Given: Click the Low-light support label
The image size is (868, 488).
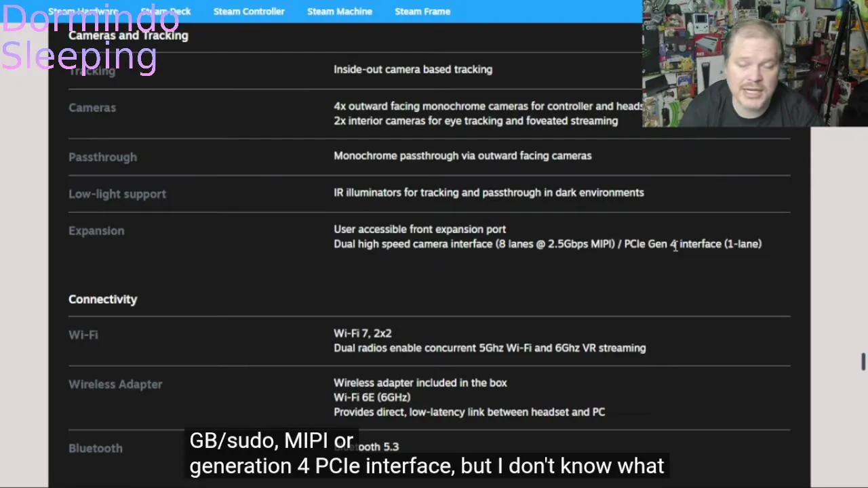Looking at the screenshot, I should pos(117,194).
